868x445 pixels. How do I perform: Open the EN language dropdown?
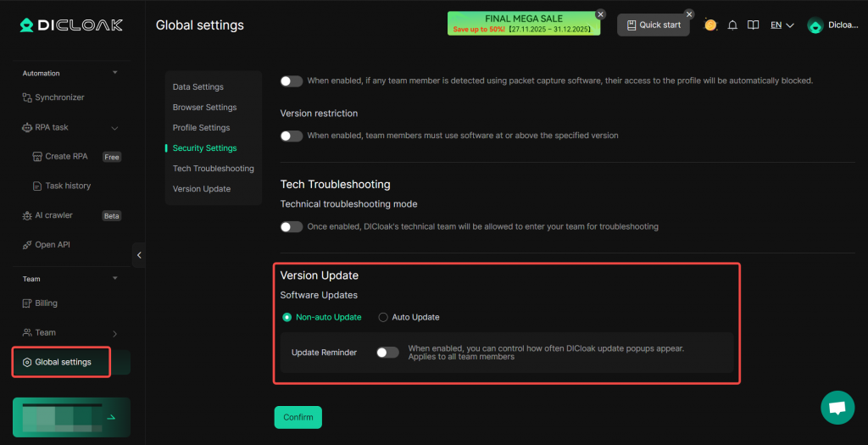click(x=782, y=25)
